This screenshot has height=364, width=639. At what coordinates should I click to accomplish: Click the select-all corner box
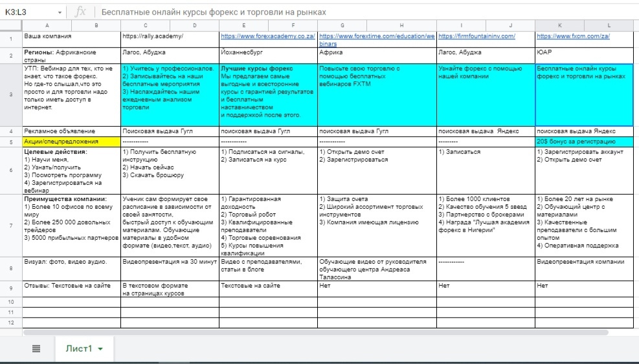11,25
